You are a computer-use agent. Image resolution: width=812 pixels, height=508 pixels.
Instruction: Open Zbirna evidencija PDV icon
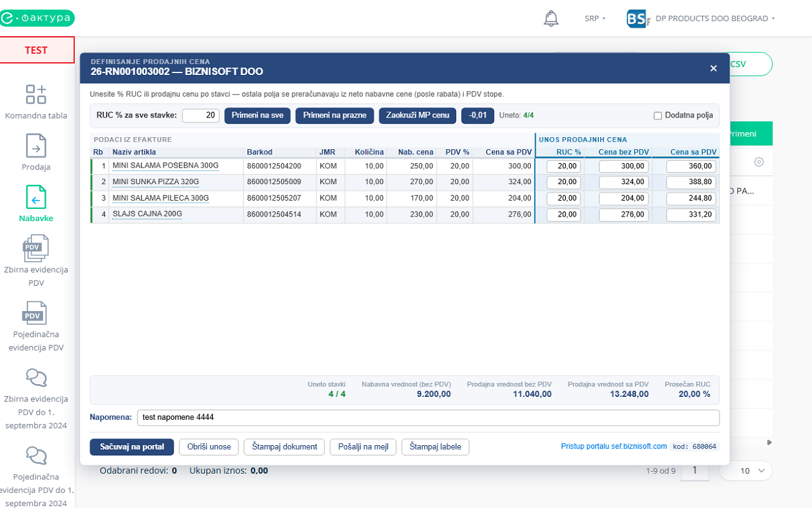coord(36,248)
